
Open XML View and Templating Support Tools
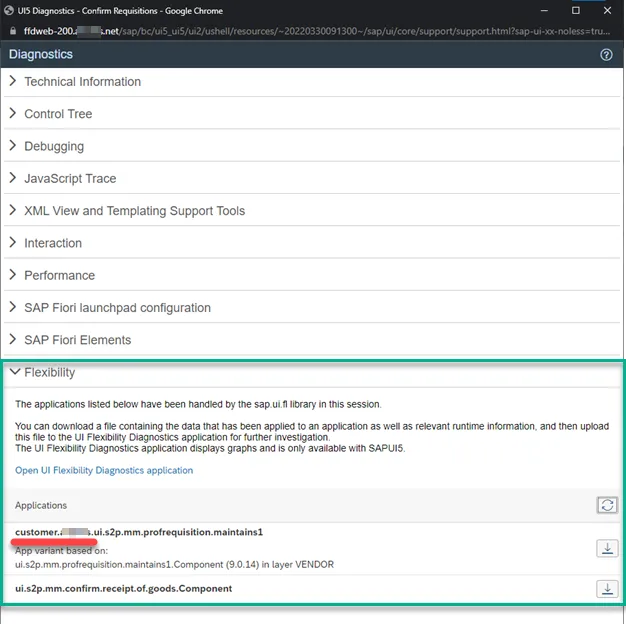134,211
